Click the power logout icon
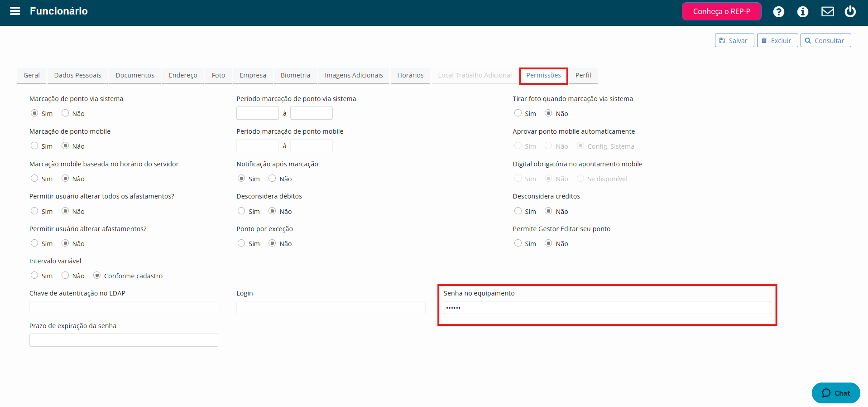The width and height of the screenshot is (868, 407). (x=850, y=11)
